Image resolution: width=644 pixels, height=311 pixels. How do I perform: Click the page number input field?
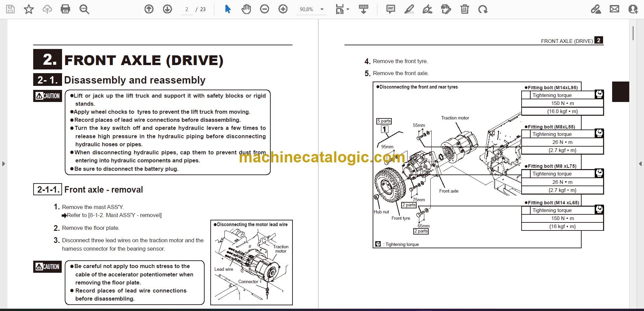click(x=187, y=9)
